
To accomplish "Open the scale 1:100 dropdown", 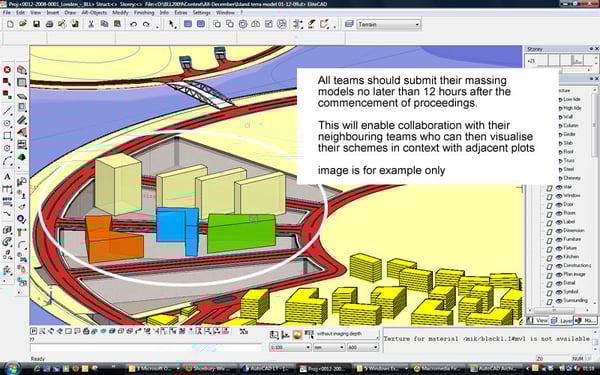I will coord(290,347).
